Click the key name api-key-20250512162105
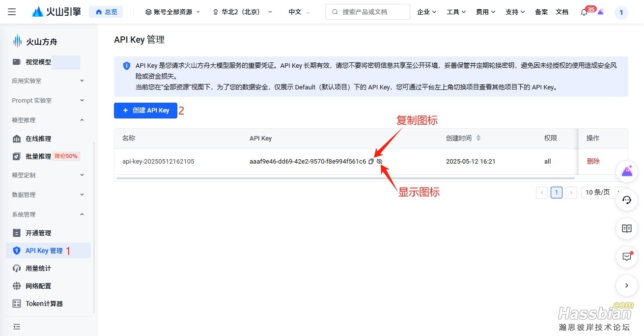Image resolution: width=644 pixels, height=336 pixels. point(158,161)
